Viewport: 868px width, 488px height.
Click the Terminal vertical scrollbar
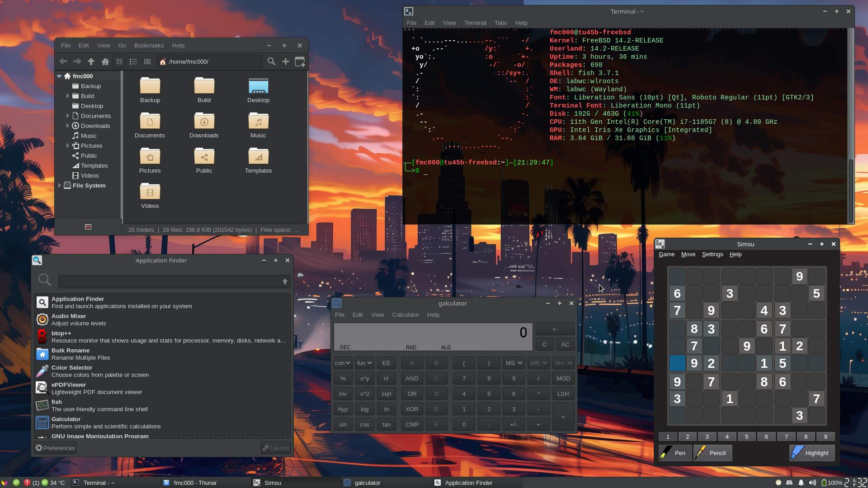[851, 191]
